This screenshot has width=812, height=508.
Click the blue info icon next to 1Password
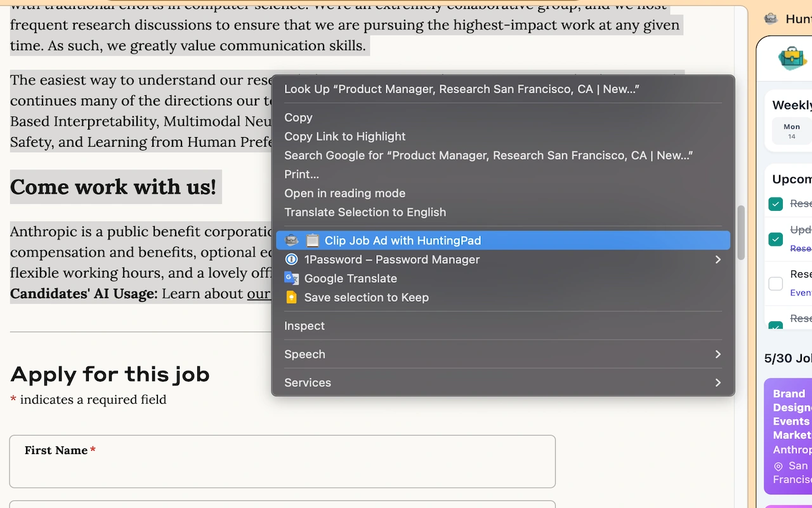[x=291, y=259]
